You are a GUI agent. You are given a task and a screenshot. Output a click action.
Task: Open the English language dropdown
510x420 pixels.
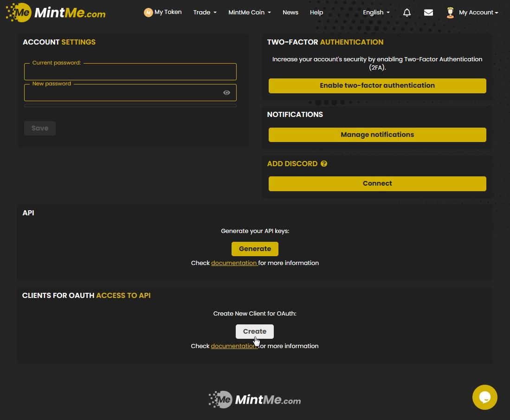coord(376,13)
